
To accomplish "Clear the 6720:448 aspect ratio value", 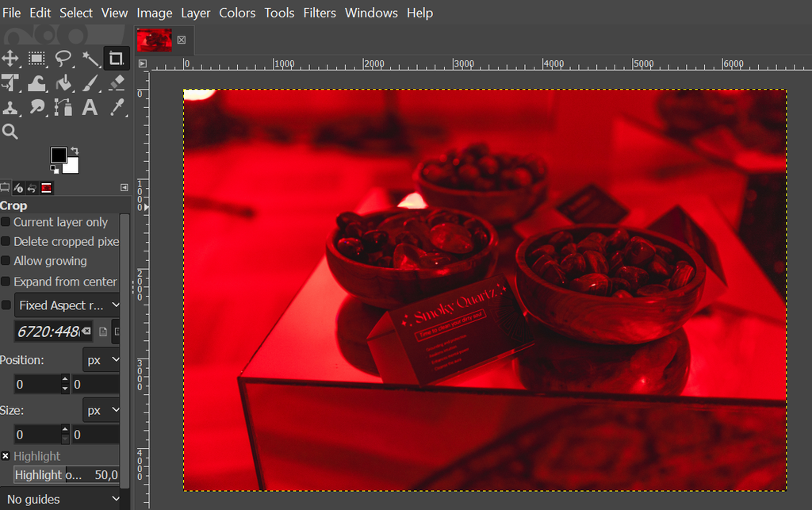I will click(86, 332).
